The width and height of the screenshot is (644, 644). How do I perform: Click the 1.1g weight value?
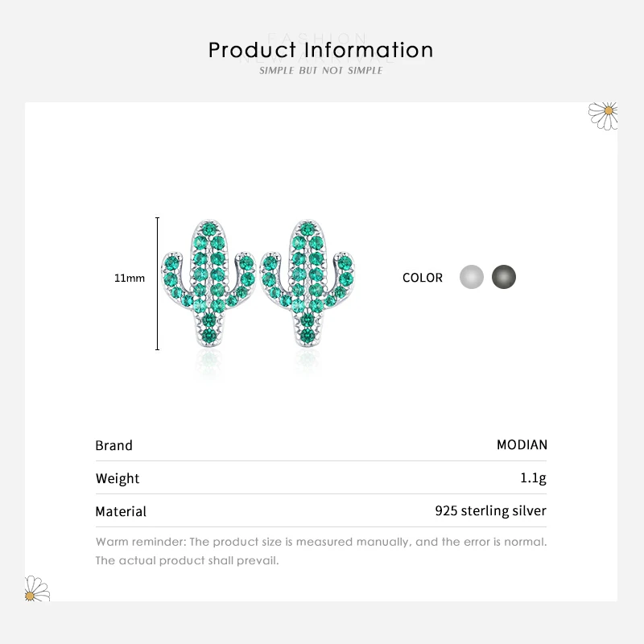tap(533, 478)
